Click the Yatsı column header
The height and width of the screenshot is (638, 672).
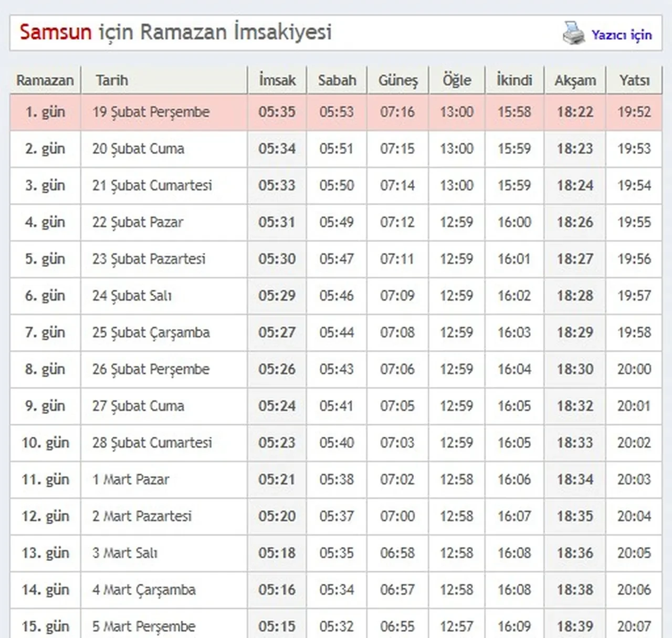coord(635,80)
